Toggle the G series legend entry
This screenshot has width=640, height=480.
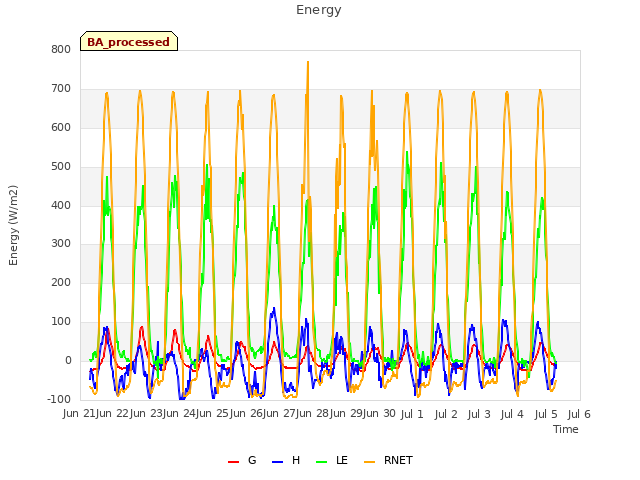click(242, 460)
